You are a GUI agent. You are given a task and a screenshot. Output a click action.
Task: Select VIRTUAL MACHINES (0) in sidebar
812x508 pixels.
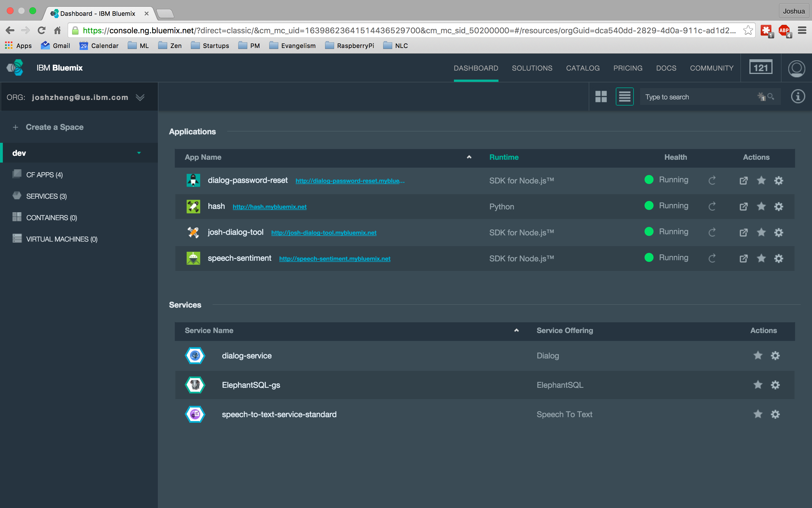[62, 239]
